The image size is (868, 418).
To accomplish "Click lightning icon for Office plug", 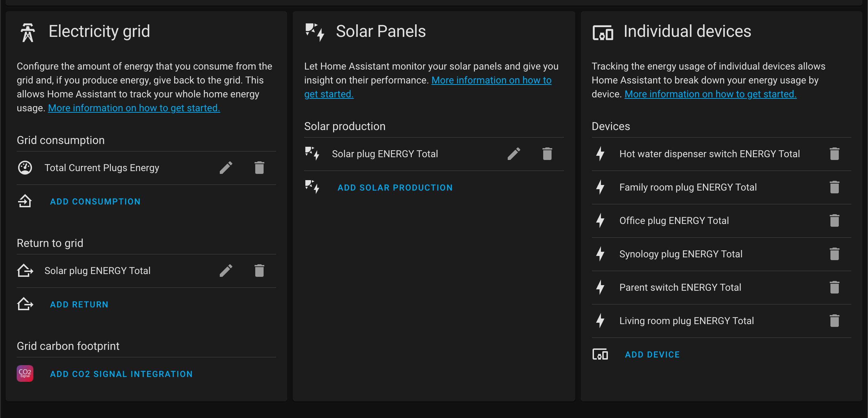I will click(600, 221).
